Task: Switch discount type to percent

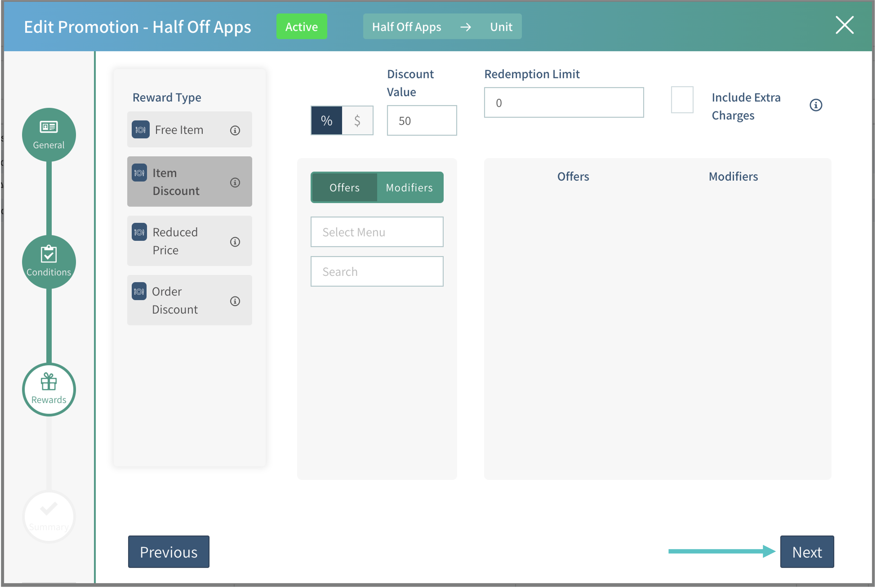Action: point(326,121)
